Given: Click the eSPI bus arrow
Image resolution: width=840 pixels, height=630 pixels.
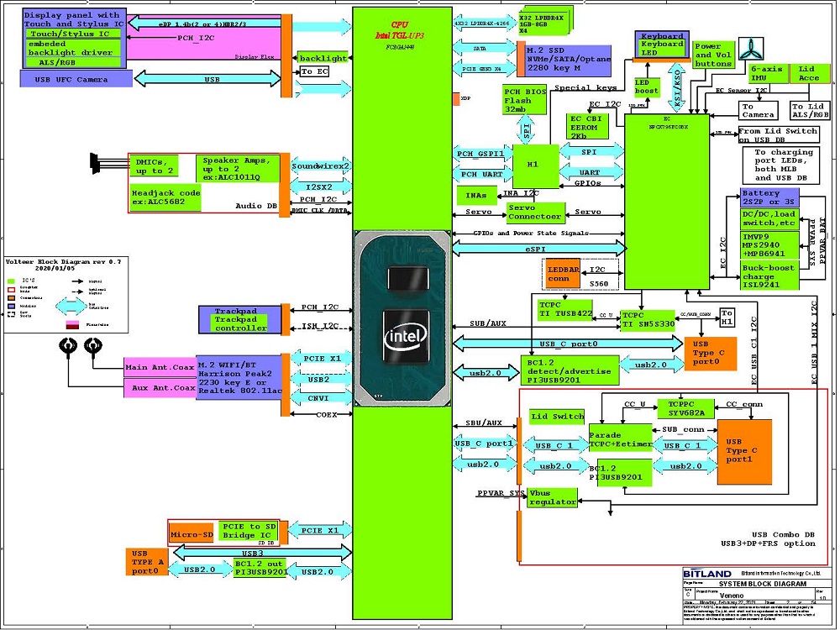Looking at the screenshot, I should (x=539, y=249).
